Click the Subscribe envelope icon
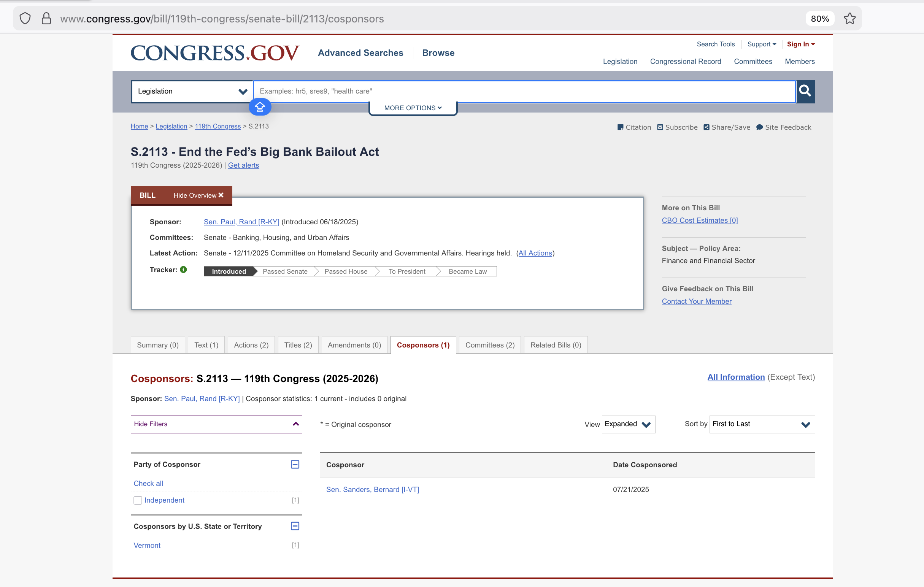The width and height of the screenshot is (924, 587). 660,127
